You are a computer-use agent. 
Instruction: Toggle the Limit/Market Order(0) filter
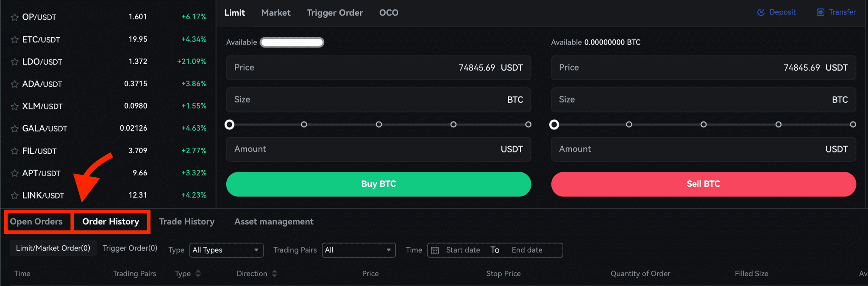tap(53, 248)
